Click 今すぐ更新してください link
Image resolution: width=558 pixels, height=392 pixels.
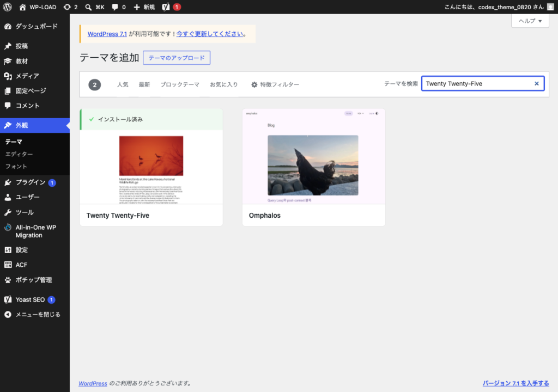click(210, 34)
